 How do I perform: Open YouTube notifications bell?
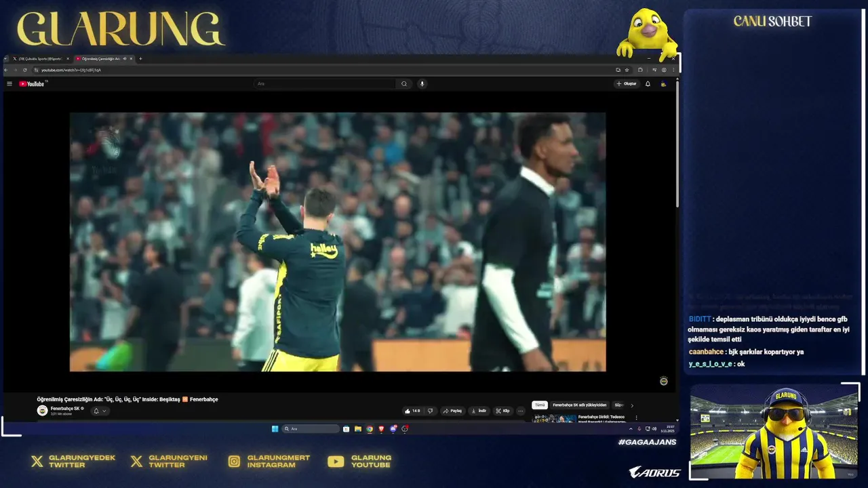click(648, 84)
